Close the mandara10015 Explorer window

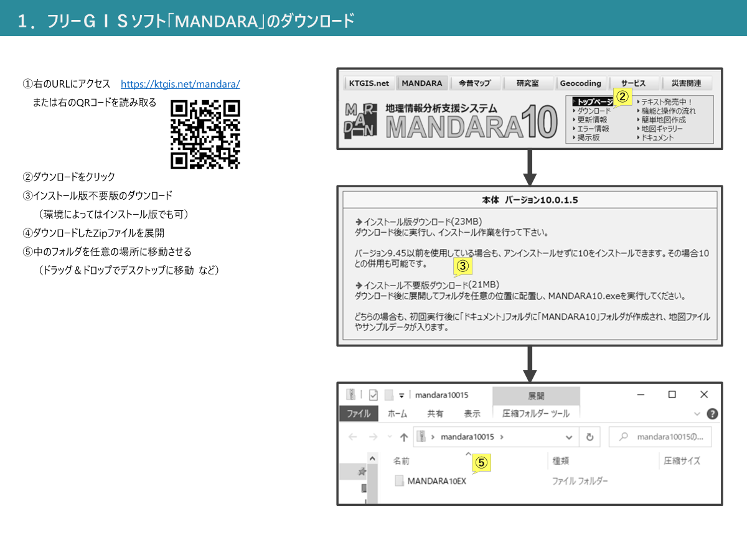[x=704, y=394]
